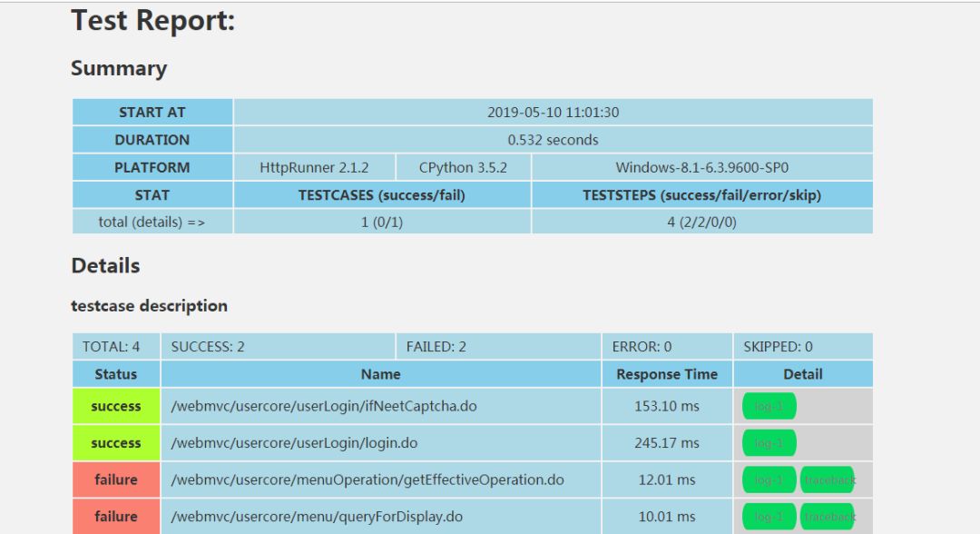Click the TESTSTEPS (success/fail/error/skip) header

pyautogui.click(x=701, y=195)
